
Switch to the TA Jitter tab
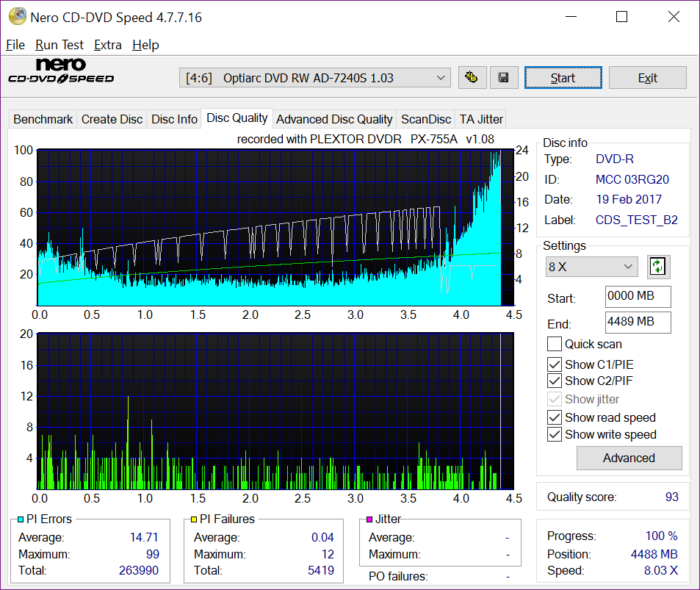pyautogui.click(x=481, y=119)
